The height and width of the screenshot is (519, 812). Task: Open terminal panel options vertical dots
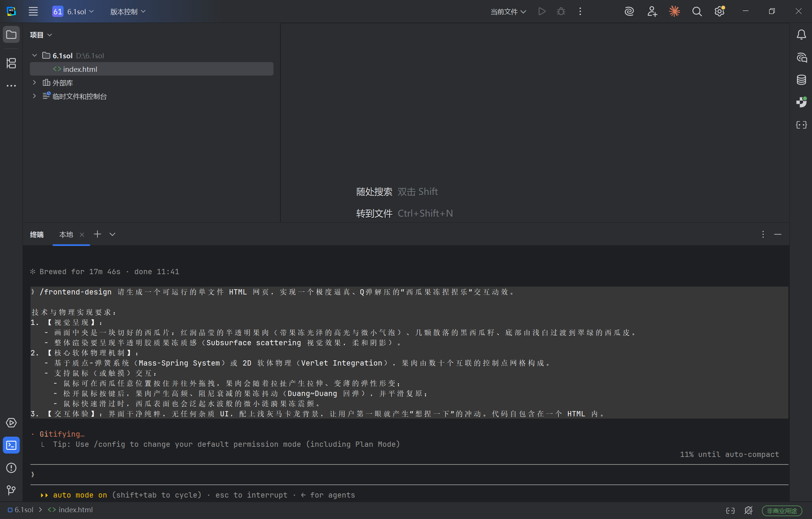763,234
